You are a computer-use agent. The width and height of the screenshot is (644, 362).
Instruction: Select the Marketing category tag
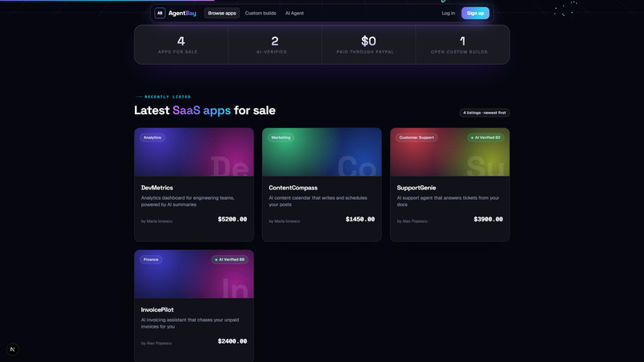pyautogui.click(x=281, y=137)
